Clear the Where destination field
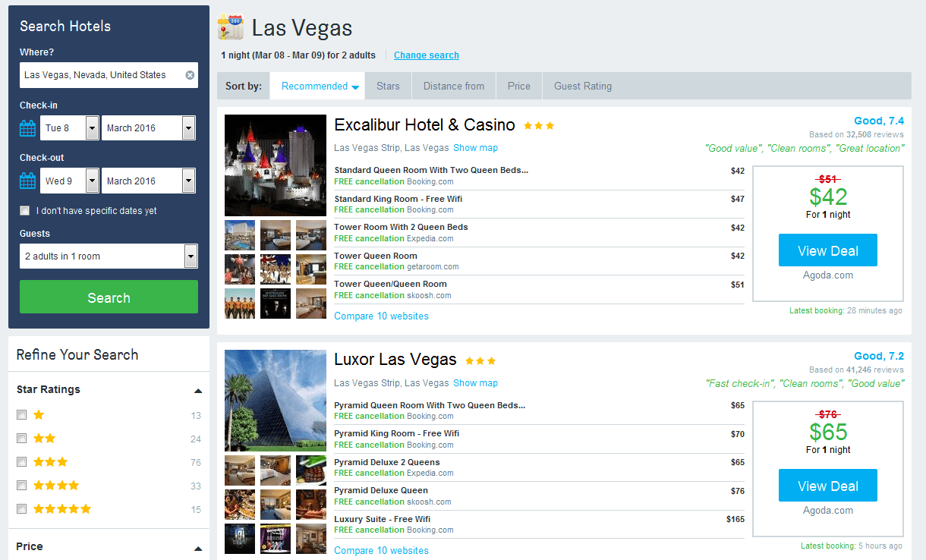926x560 pixels. tap(190, 75)
